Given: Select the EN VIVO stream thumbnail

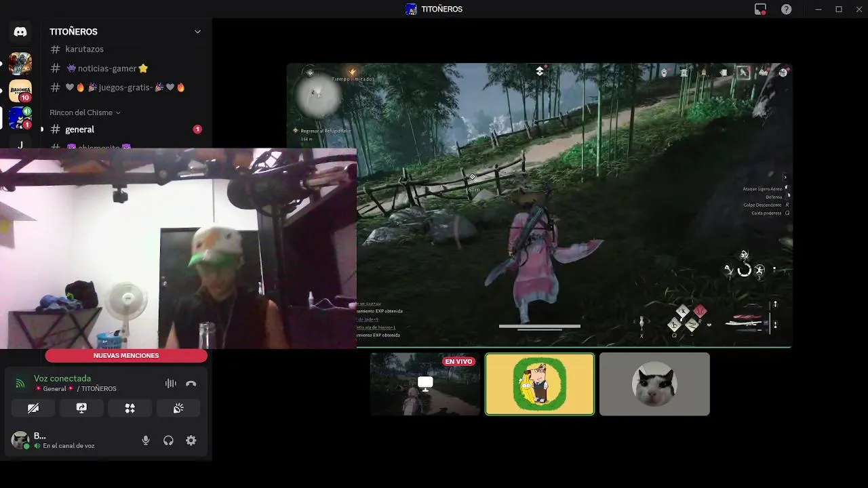Looking at the screenshot, I should click(425, 384).
